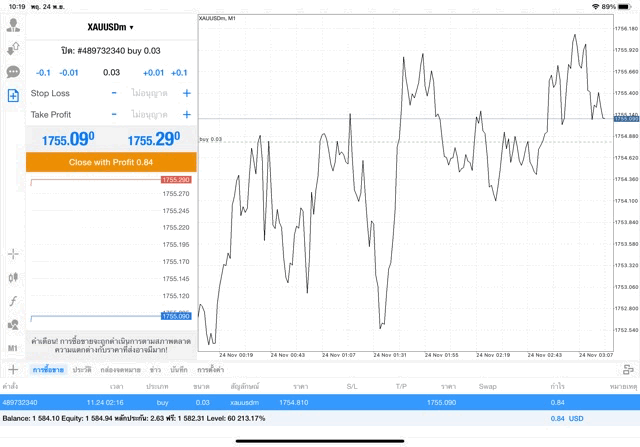Sort by ขนาด volume column header
Image resolution: width=640 pixels, height=447 pixels.
click(x=202, y=386)
